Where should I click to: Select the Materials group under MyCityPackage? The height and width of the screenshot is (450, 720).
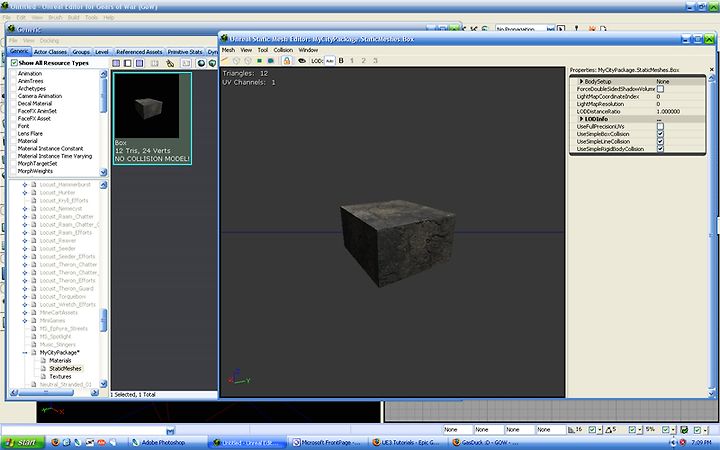coord(60,360)
